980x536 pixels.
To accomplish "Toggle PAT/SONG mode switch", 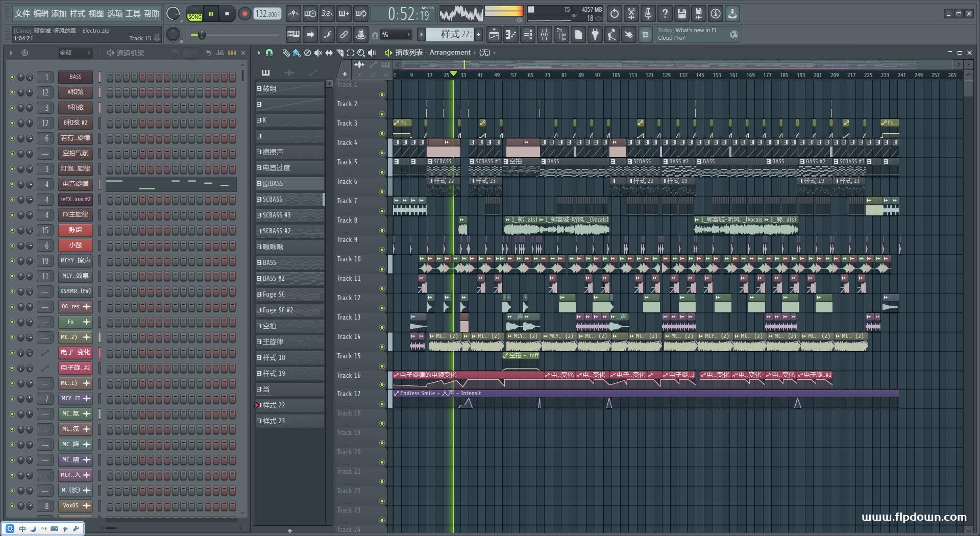I will [x=194, y=14].
